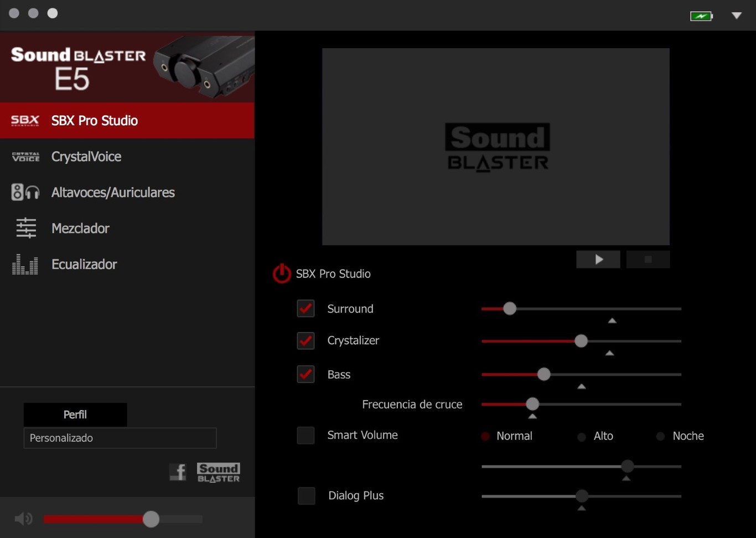
Task: Uncheck the Crystalizer effect
Action: [305, 340]
